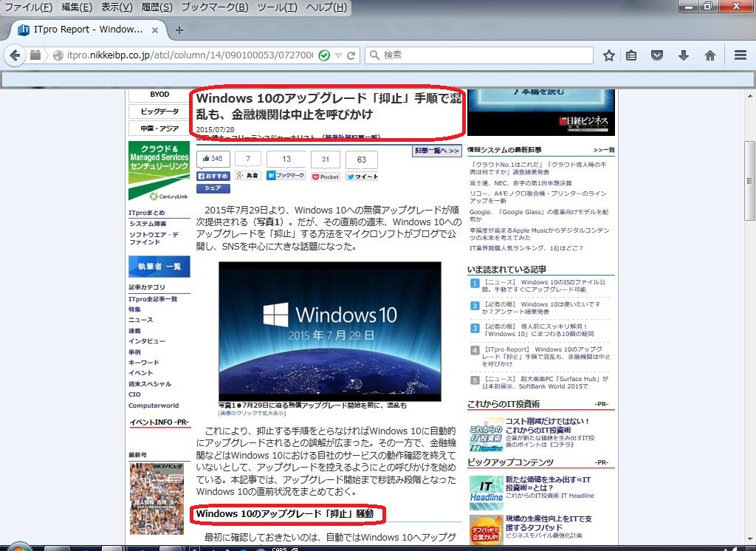
Task: Save this article to Pocket
Action: [325, 177]
